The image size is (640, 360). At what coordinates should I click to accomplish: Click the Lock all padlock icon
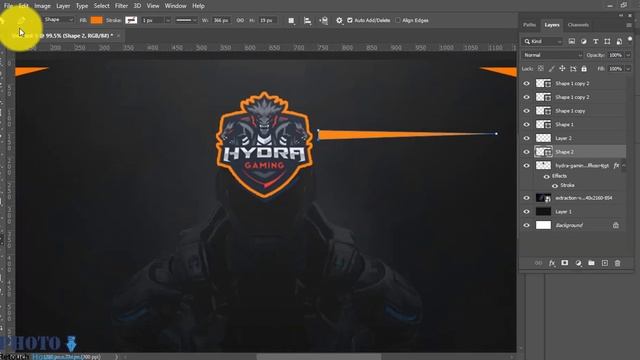(x=584, y=69)
